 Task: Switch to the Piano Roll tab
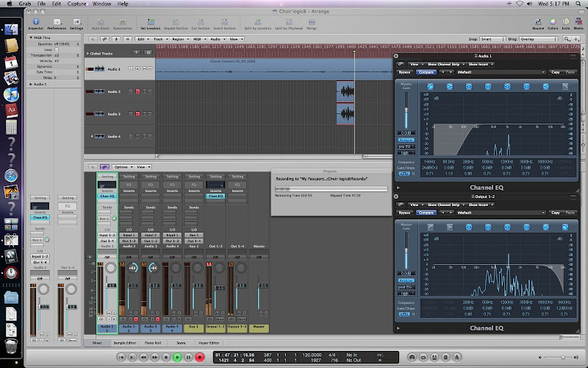pos(152,342)
